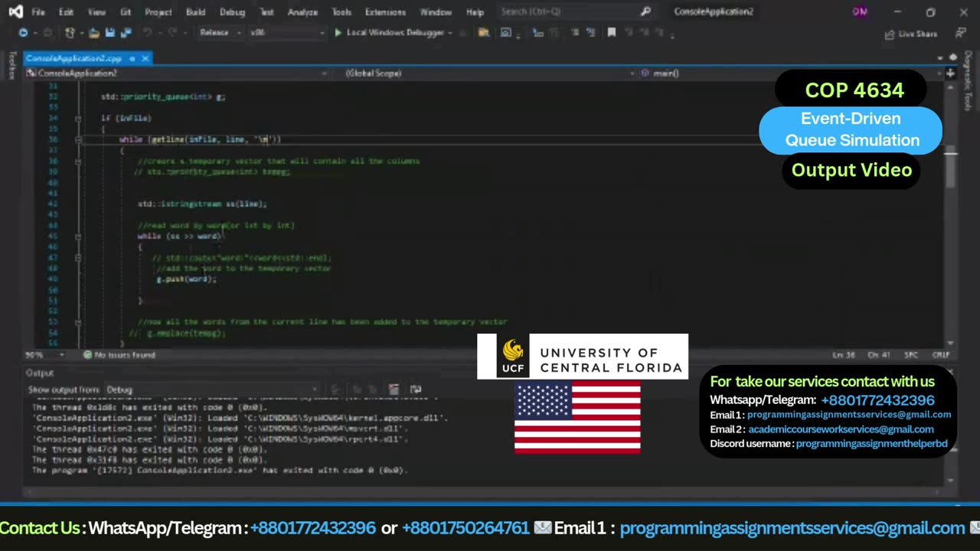This screenshot has height=551, width=980.
Task: Click the Save All toolbar icon
Action: (x=126, y=33)
